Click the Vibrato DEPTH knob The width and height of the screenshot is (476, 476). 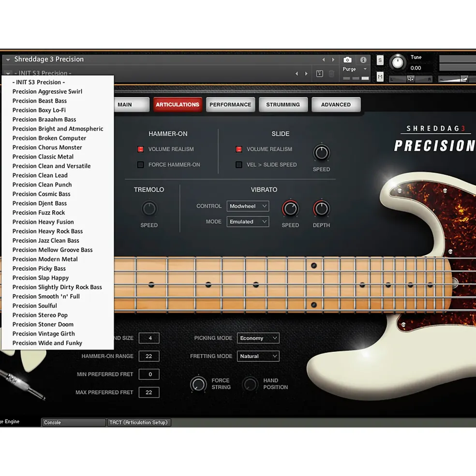(321, 209)
